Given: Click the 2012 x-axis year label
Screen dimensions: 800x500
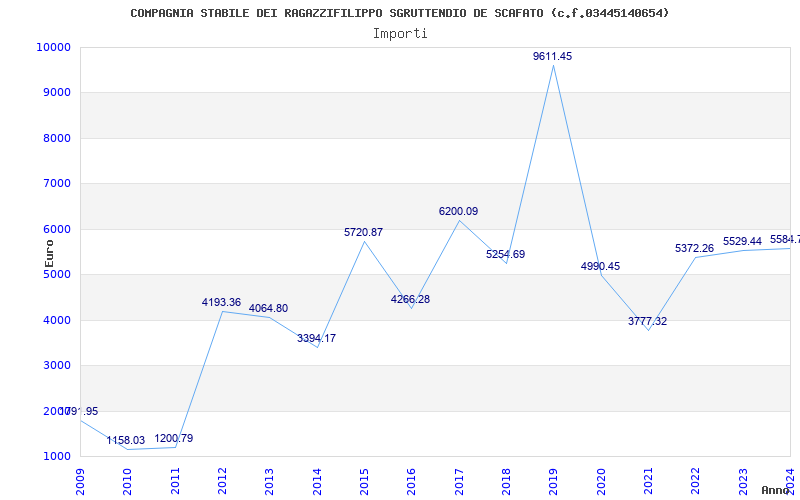Looking at the screenshot, I should pyautogui.click(x=222, y=482).
